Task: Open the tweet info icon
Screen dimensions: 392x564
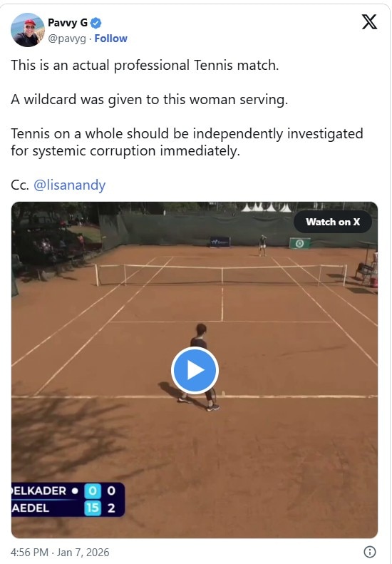Action: (x=370, y=552)
